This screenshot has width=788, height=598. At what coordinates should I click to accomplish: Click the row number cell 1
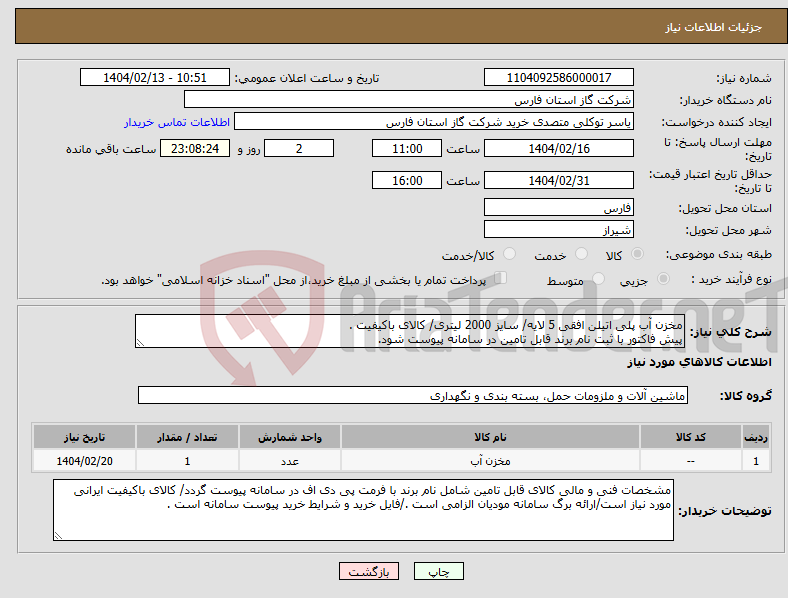pos(756,461)
